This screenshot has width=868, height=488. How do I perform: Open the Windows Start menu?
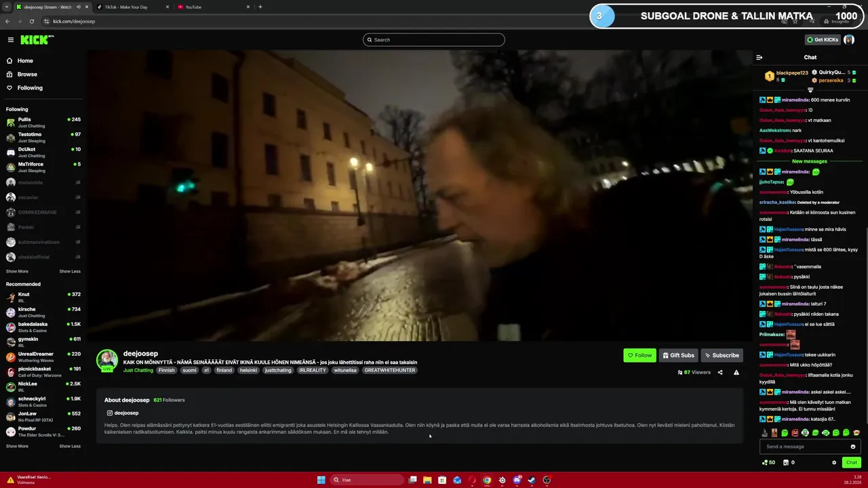click(321, 480)
